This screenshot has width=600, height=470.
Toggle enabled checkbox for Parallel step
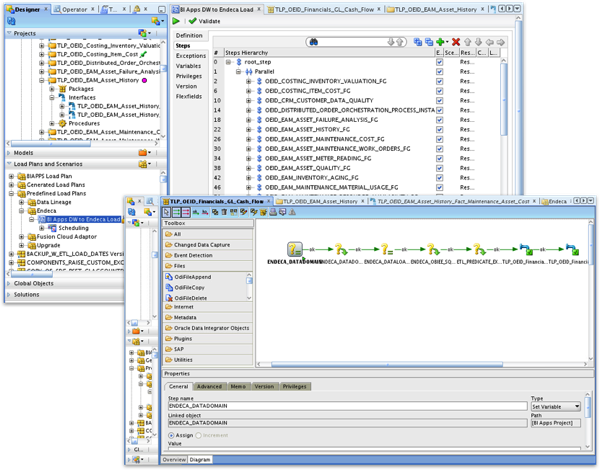pos(439,72)
